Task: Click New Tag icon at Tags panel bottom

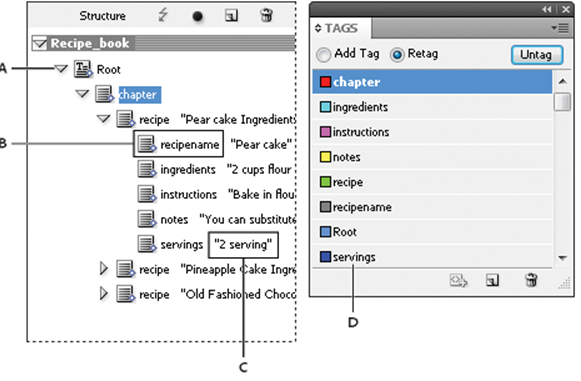Action: coord(492,280)
